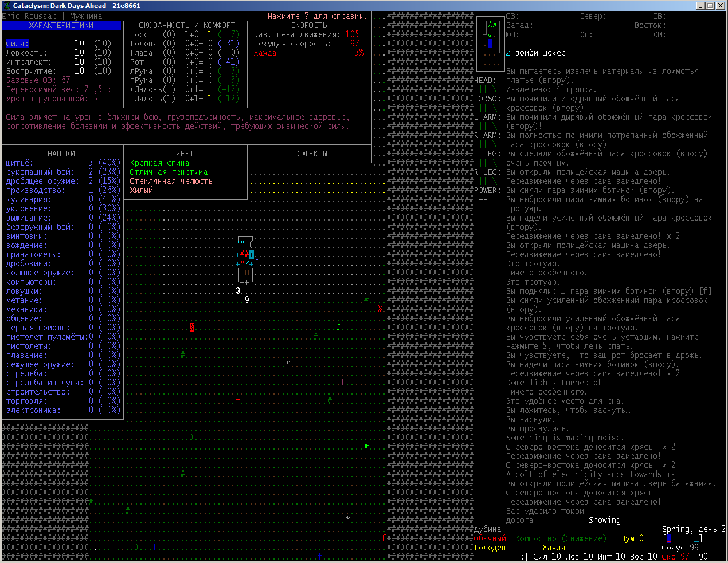
Task: Click 'Урон в рукопашной: 5' line
Action: 52,99
